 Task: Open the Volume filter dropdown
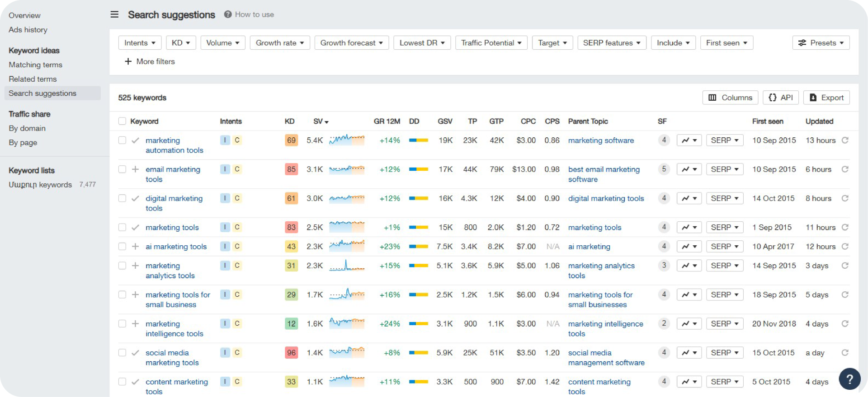(223, 43)
